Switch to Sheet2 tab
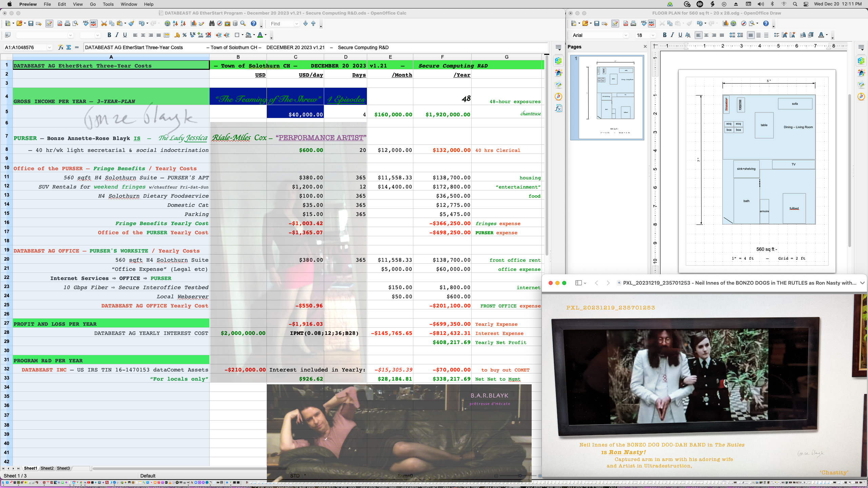Image resolution: width=868 pixels, height=488 pixels. pyautogui.click(x=47, y=468)
